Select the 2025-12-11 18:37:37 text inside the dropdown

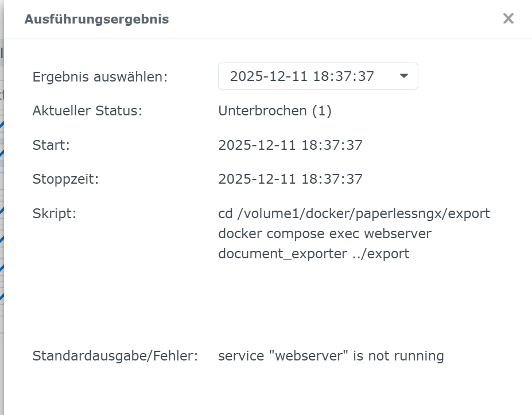[x=302, y=76]
